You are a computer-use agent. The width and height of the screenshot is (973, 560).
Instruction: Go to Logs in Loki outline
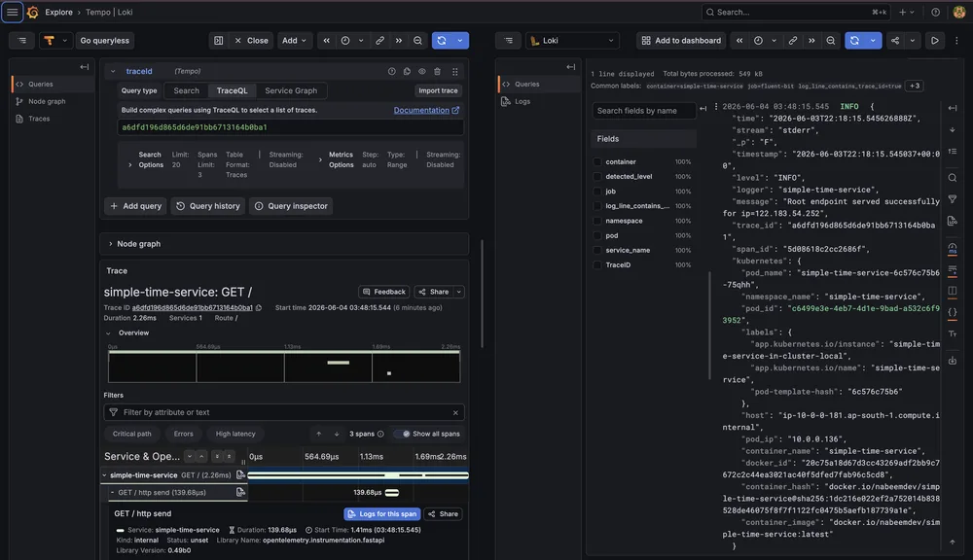pos(522,101)
